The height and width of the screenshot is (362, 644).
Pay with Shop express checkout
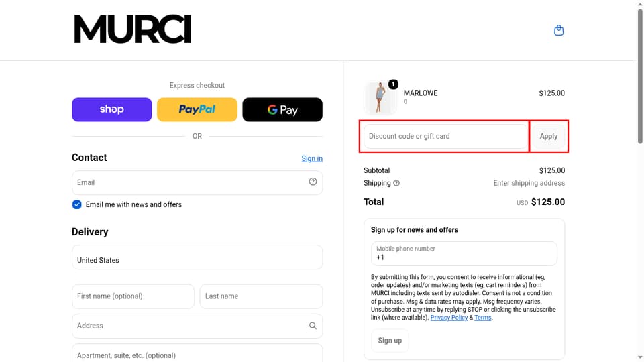click(x=112, y=109)
